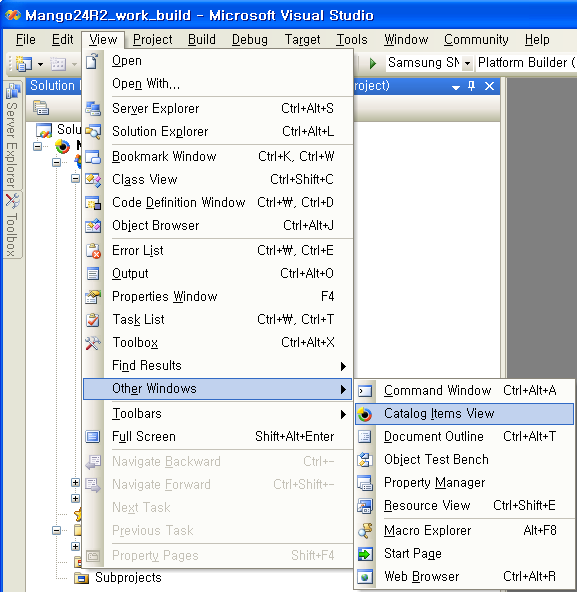
Task: Open the Window menu
Action: [406, 40]
